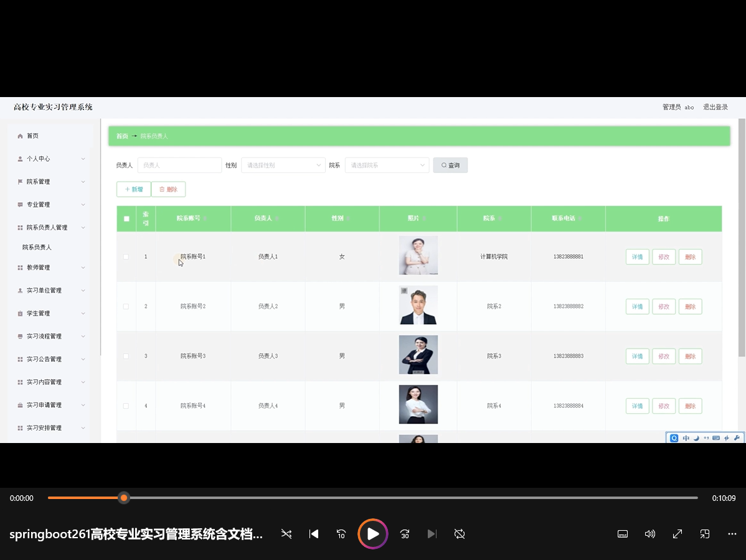Click the 学生管理 sidebar icon
This screenshot has width=746, height=560.
click(19, 313)
